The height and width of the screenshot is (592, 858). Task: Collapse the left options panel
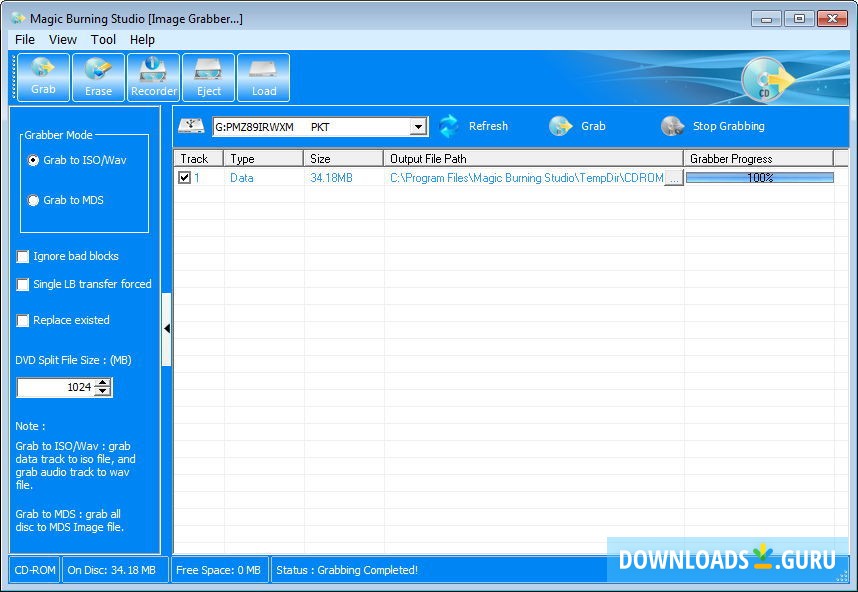click(x=166, y=328)
